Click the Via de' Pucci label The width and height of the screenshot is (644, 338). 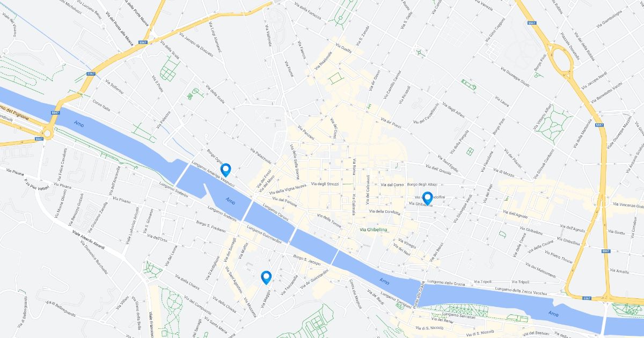(x=391, y=123)
